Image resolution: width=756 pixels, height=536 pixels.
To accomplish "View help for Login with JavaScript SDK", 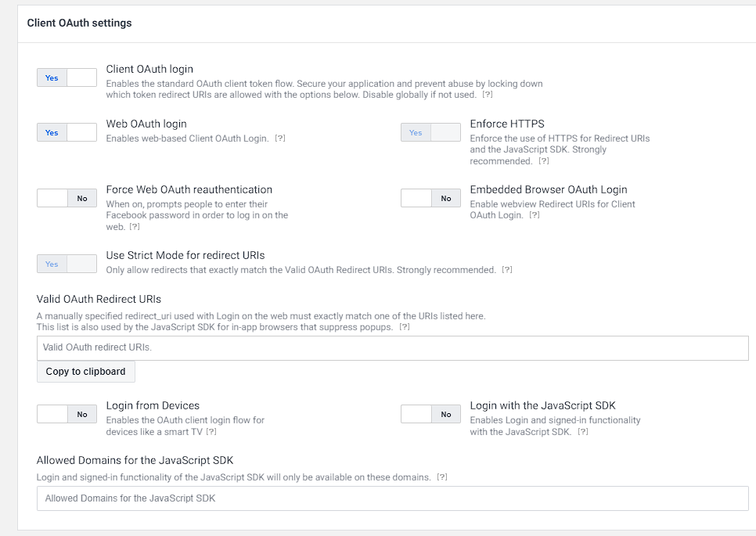I will pos(582,431).
